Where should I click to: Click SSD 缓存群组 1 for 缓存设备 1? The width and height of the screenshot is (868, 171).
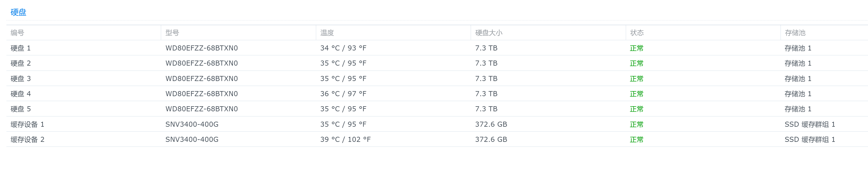tap(809, 124)
